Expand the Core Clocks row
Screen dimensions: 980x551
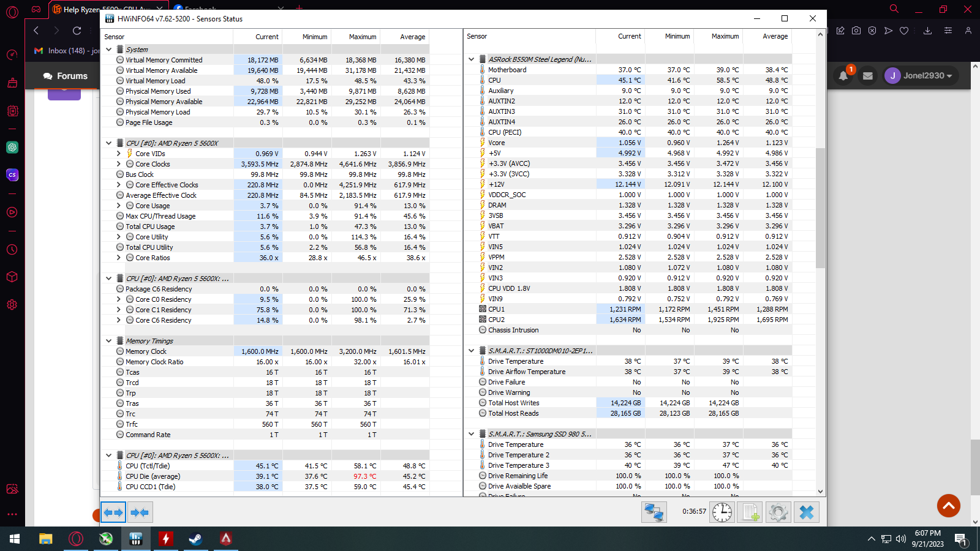pos(119,164)
